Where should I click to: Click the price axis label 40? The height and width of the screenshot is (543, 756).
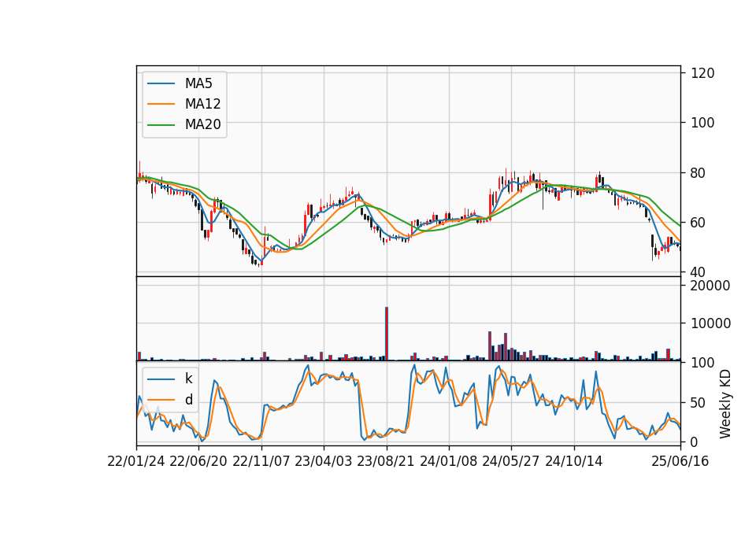tap(698, 273)
